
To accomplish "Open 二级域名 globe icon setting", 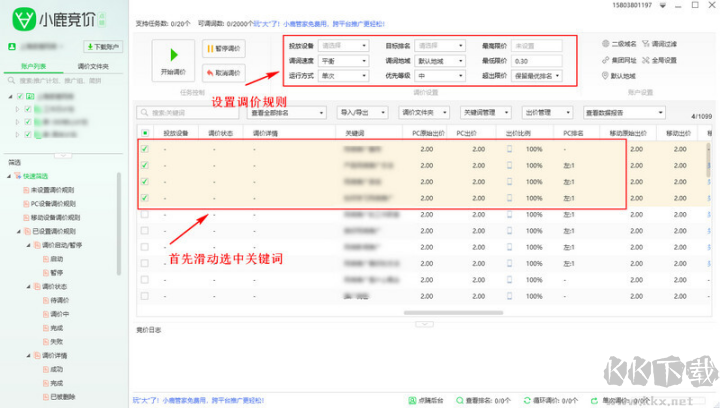I will [603, 44].
